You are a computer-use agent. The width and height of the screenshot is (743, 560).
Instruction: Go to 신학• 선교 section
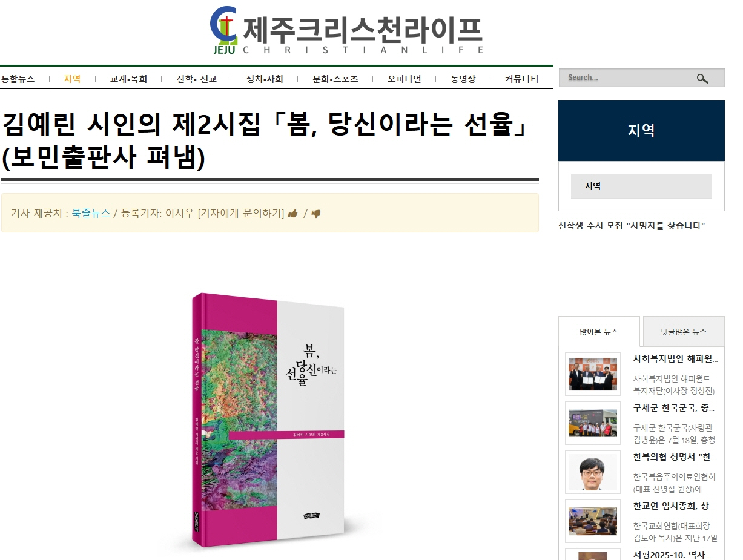tap(196, 79)
